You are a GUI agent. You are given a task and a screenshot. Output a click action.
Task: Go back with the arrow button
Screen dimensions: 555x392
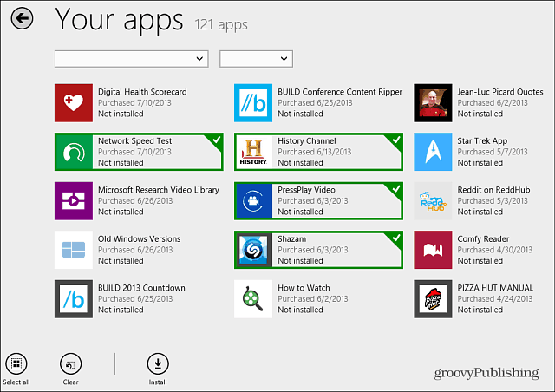(x=22, y=18)
